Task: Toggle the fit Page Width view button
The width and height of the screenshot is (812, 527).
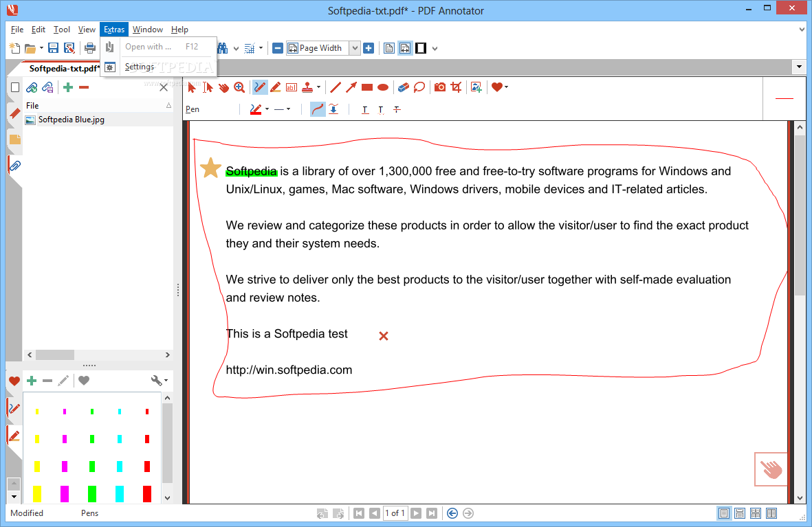Action: click(405, 48)
